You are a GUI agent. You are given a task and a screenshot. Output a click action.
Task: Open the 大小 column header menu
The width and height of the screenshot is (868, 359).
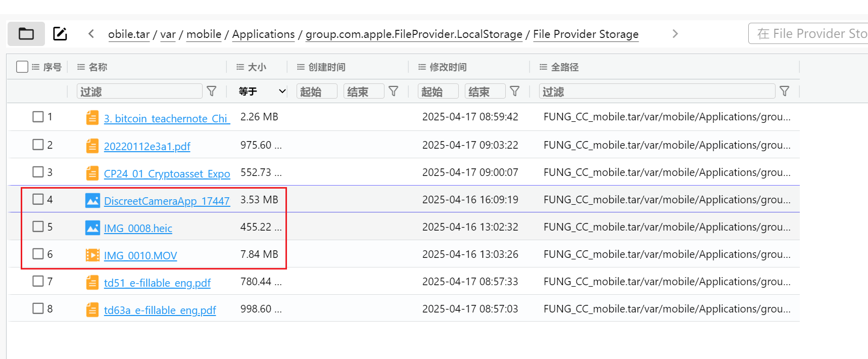240,67
